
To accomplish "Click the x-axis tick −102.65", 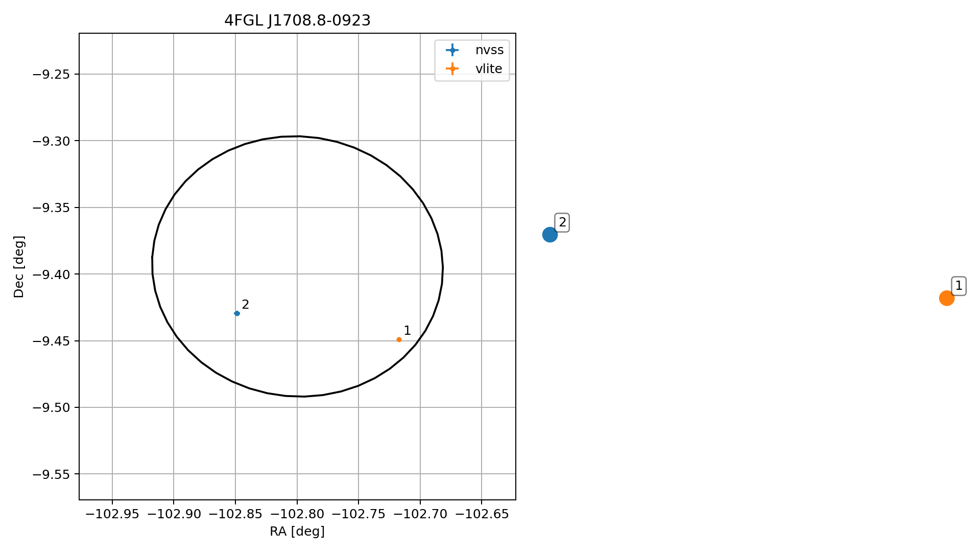I will [x=482, y=514].
